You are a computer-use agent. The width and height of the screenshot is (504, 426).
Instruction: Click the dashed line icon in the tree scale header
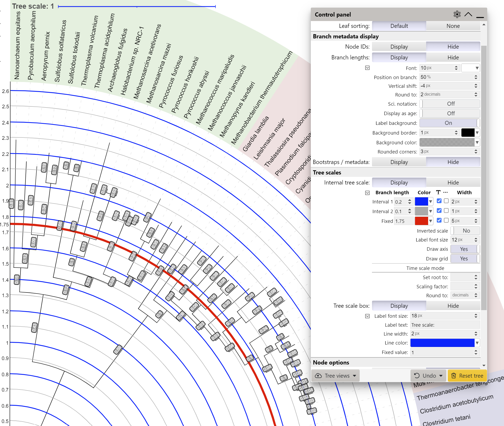445,192
